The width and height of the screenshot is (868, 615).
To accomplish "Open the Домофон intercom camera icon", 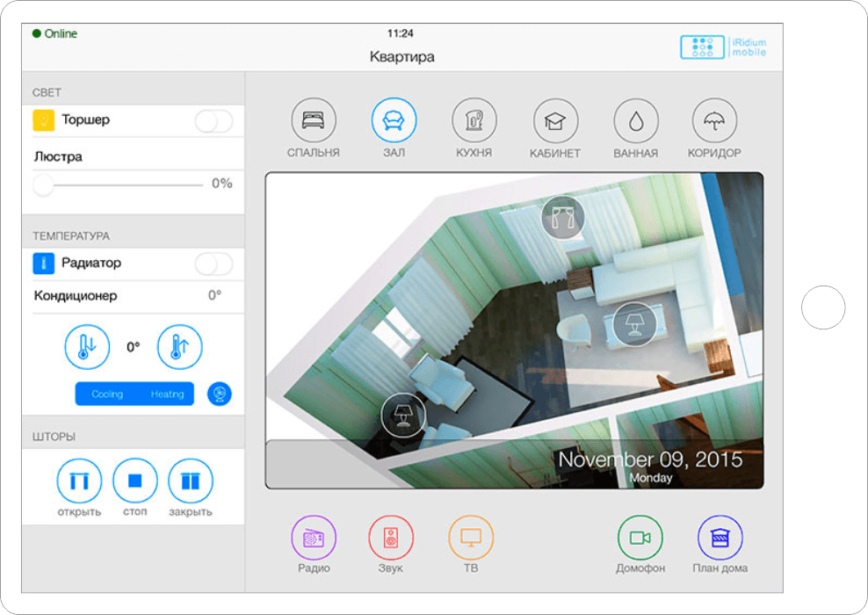I will tap(640, 538).
